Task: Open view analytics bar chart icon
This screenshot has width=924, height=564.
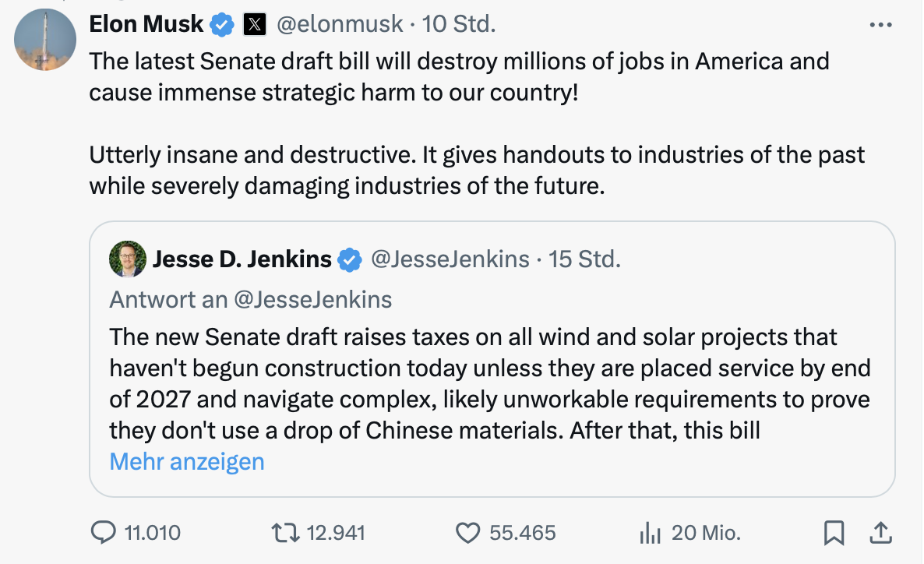Action: (649, 533)
